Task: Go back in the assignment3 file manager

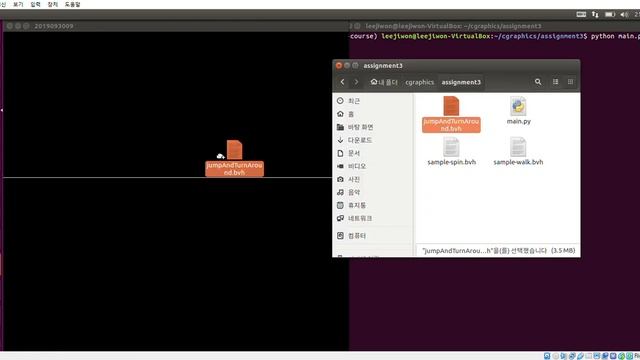Action: 342,82
